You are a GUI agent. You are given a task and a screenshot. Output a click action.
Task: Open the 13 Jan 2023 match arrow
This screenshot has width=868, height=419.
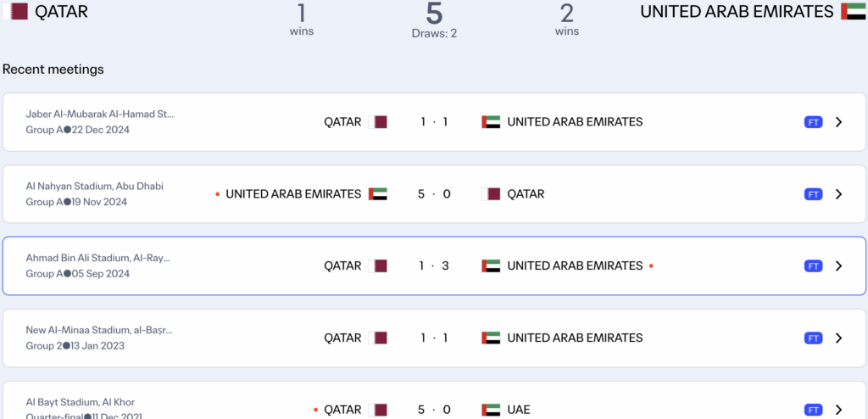[x=838, y=338]
